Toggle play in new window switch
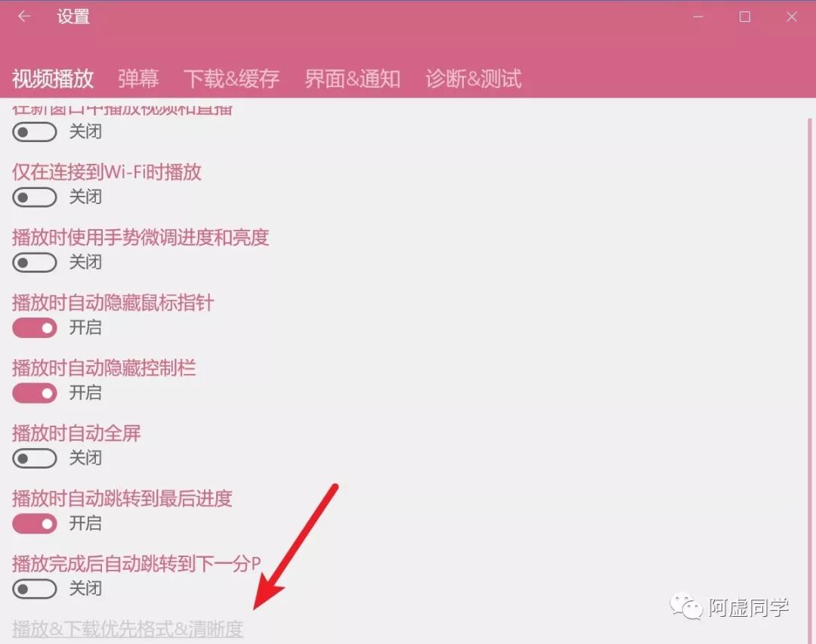The width and height of the screenshot is (816, 644). point(34,132)
